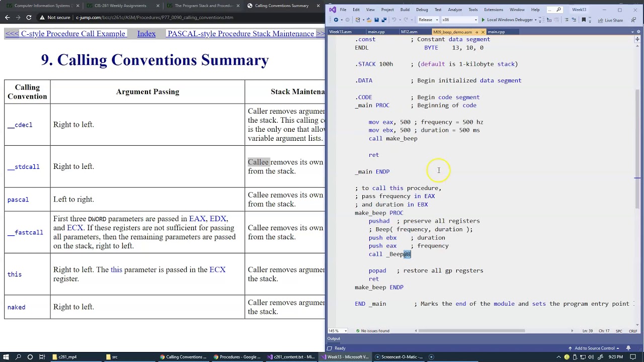Toggle a bookmark on the current line

tap(584, 20)
